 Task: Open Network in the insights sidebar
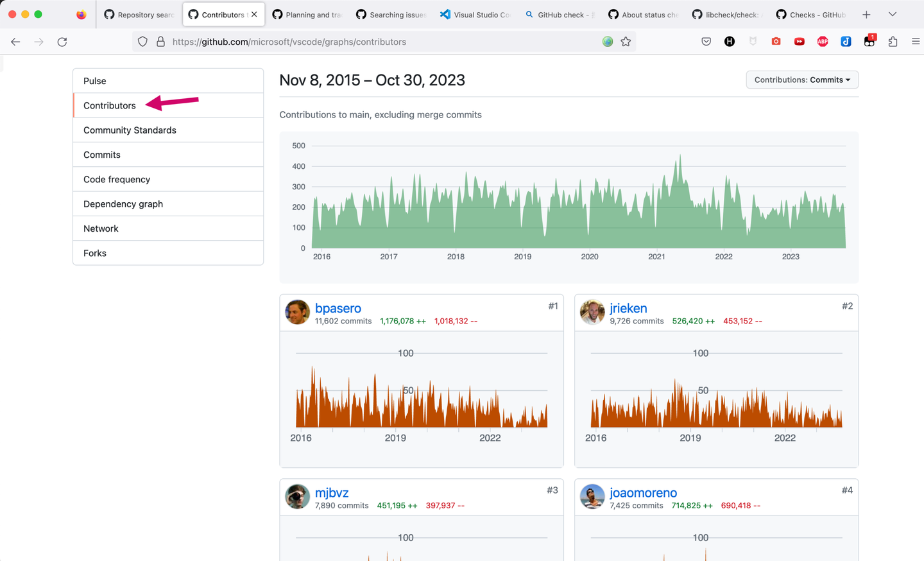[168, 229]
